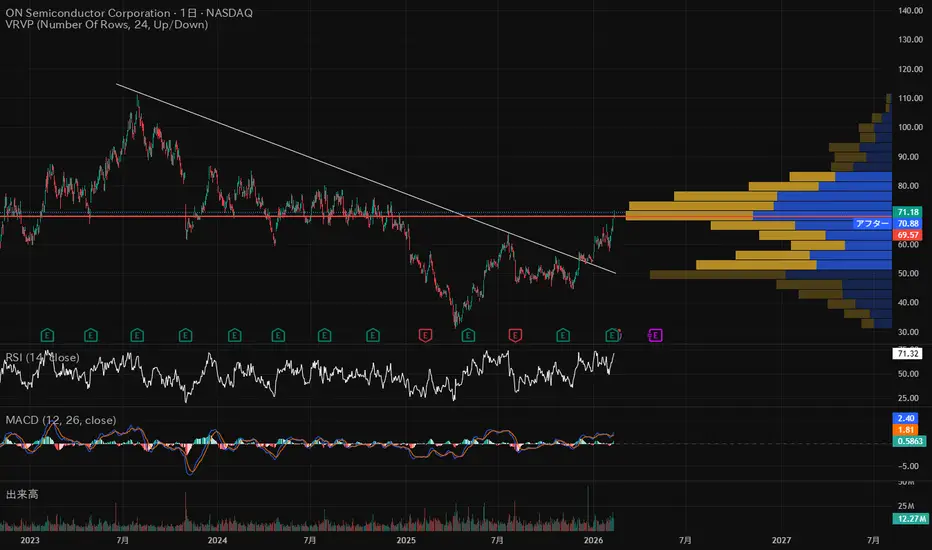Click the leftmost green earnings marker
Image resolution: width=932 pixels, height=550 pixels.
47,336
